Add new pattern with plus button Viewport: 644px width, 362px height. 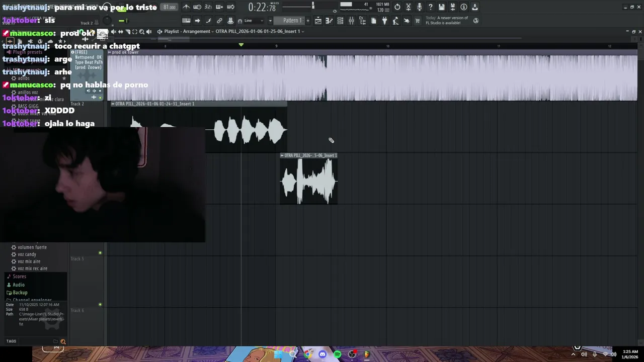(x=308, y=21)
